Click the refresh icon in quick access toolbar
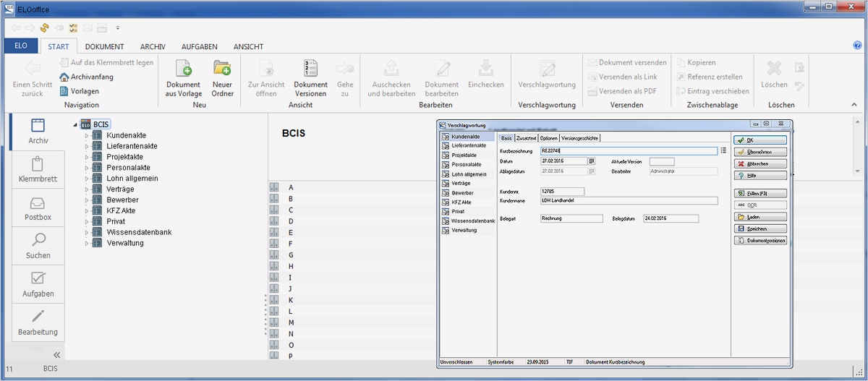 (x=44, y=28)
